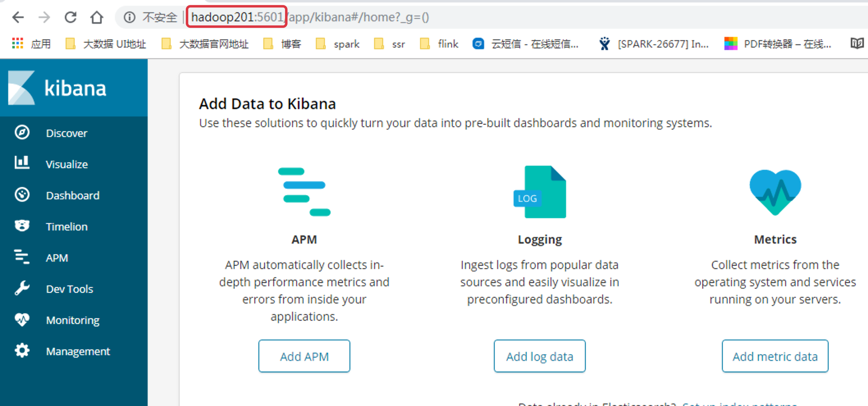
Task: Click the Add APM button
Action: 304,356
